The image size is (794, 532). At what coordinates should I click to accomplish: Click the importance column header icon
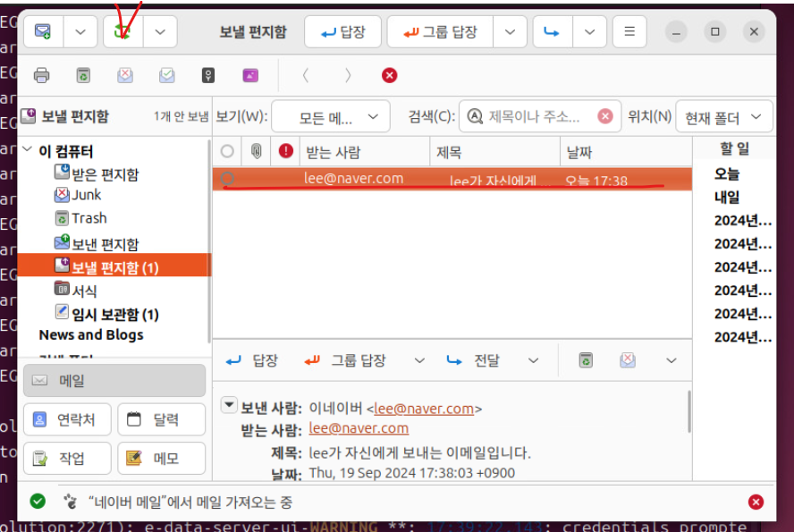[x=285, y=151]
